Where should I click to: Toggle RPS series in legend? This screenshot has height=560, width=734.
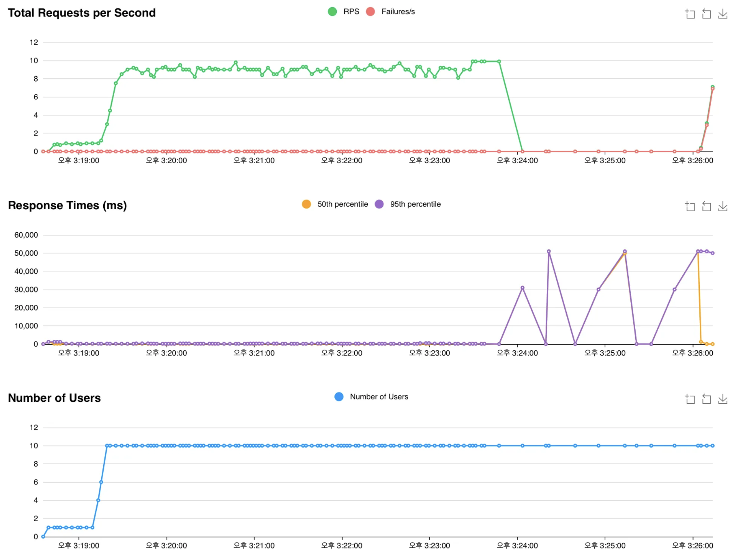tap(351, 12)
